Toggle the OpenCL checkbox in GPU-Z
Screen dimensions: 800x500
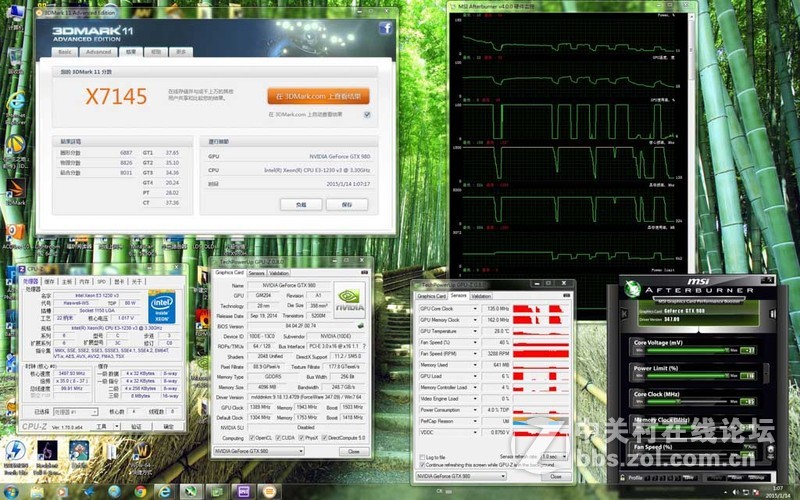[252, 438]
